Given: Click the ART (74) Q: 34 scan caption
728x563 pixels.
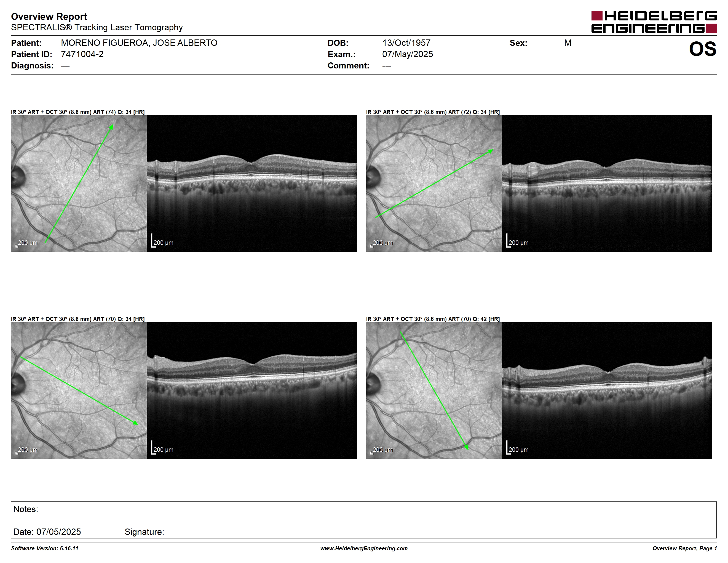Looking at the screenshot, I should click(x=78, y=112).
